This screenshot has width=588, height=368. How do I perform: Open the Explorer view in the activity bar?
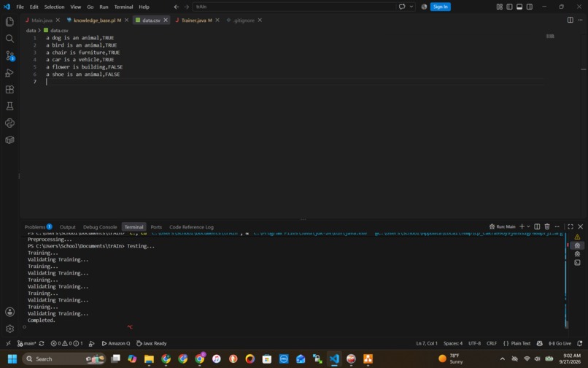click(9, 22)
